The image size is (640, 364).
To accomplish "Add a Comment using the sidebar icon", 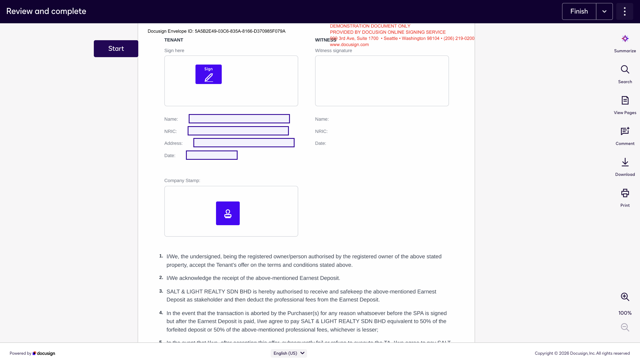I will [x=625, y=131].
